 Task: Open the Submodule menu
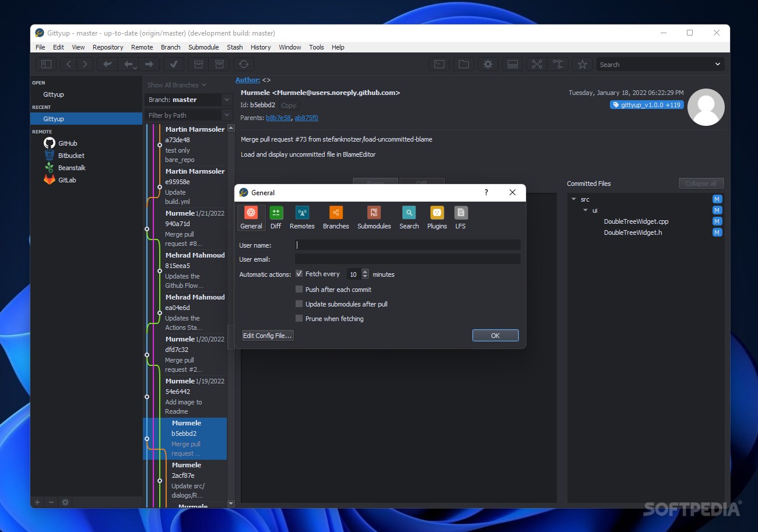tap(203, 47)
